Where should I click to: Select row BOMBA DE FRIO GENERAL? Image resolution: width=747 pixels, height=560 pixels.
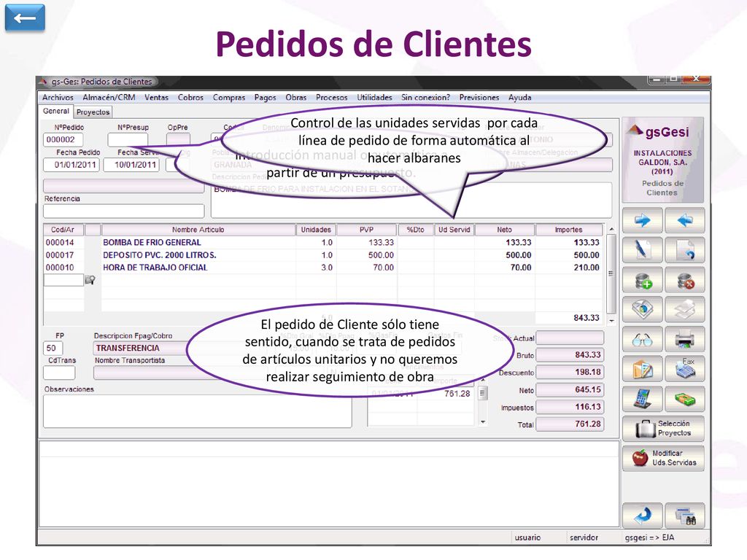[322, 242]
